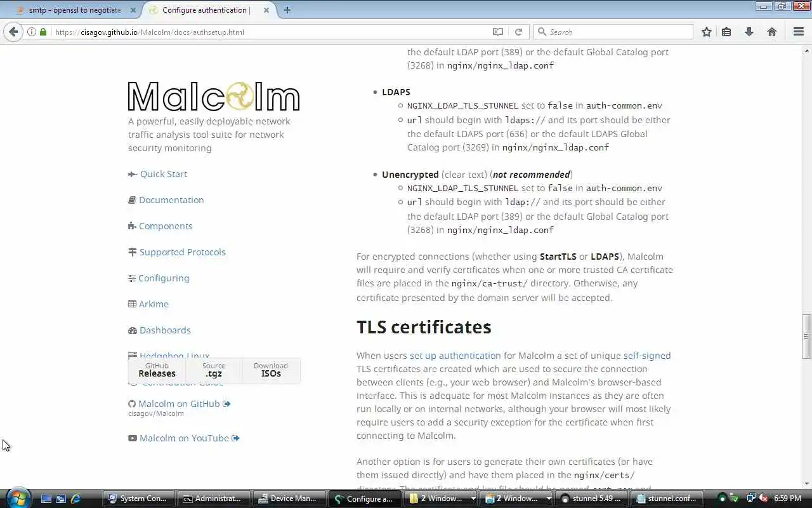Open a new tab with plus button
This screenshot has height=508, width=812.
(x=287, y=10)
